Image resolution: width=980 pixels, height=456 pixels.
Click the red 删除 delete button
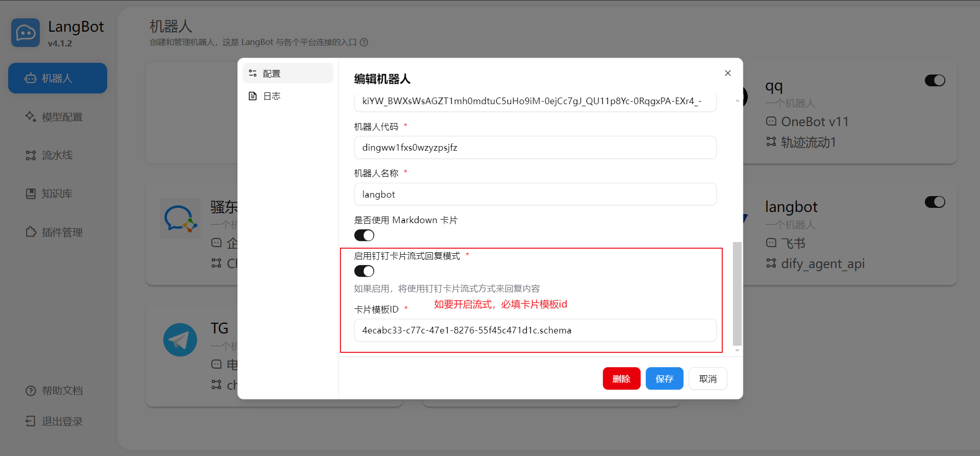click(621, 379)
